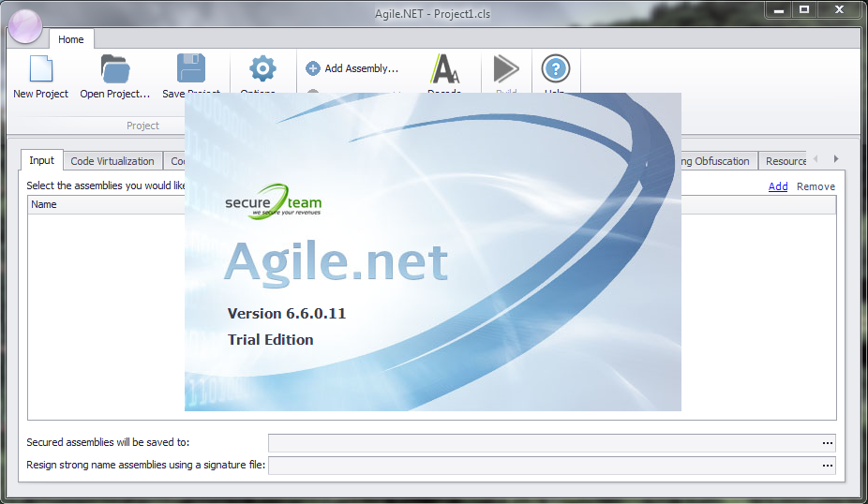
Task: Click the Build play arrow icon
Action: (506, 69)
